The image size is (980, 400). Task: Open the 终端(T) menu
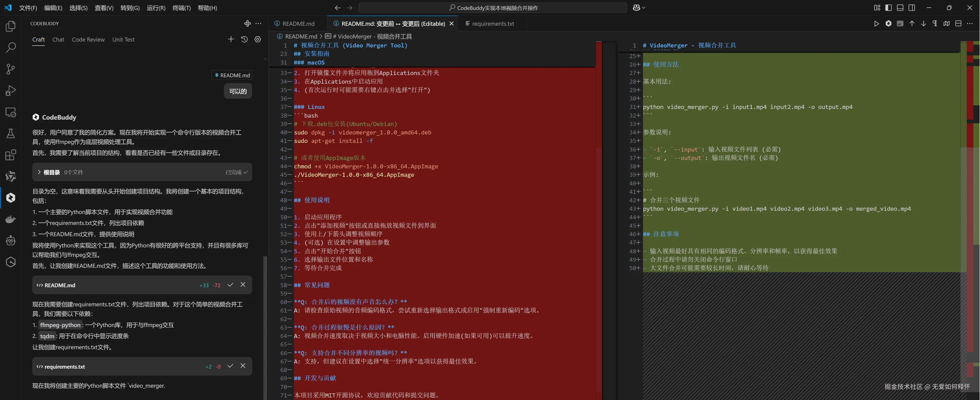click(x=181, y=8)
